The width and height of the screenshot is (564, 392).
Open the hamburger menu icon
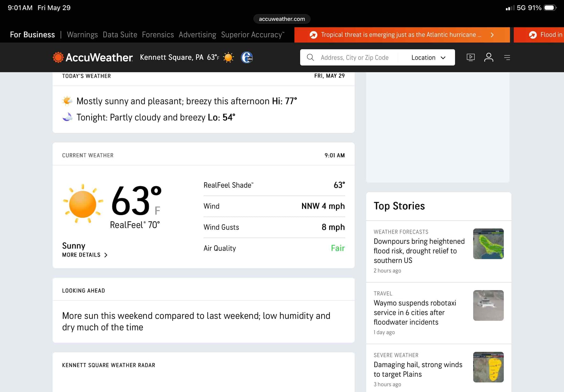point(507,57)
